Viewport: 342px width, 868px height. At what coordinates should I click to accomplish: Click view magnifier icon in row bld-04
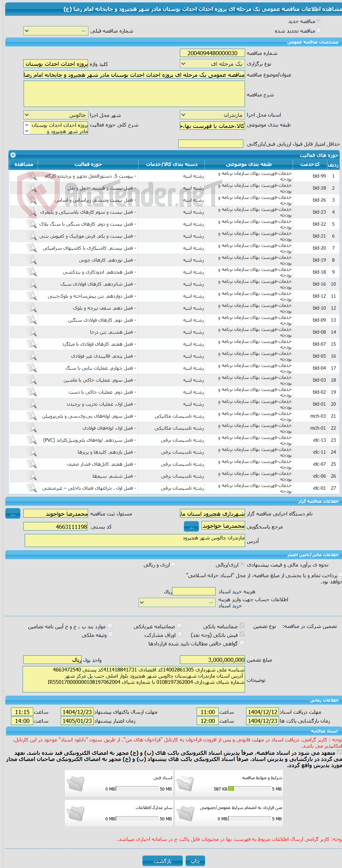pos(32,368)
